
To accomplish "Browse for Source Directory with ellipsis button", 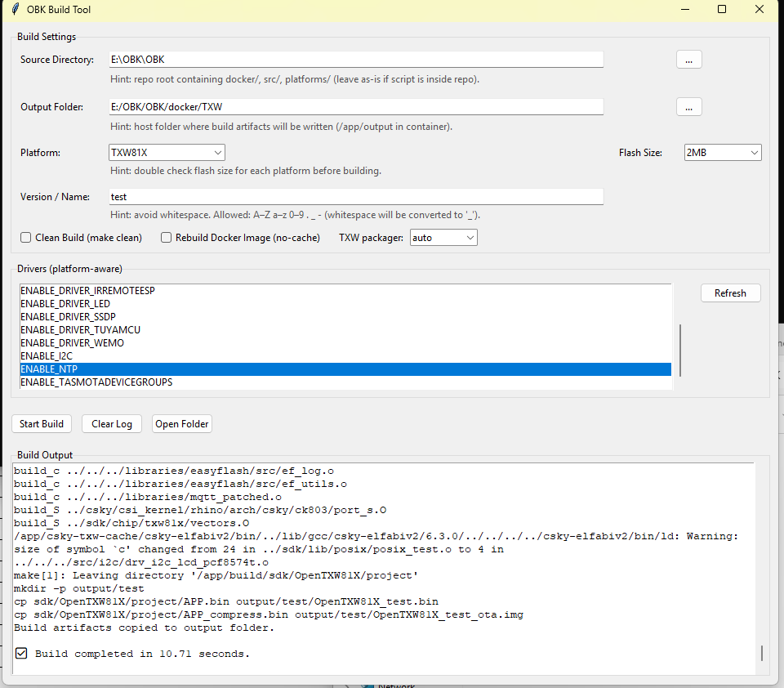I will pyautogui.click(x=688, y=60).
